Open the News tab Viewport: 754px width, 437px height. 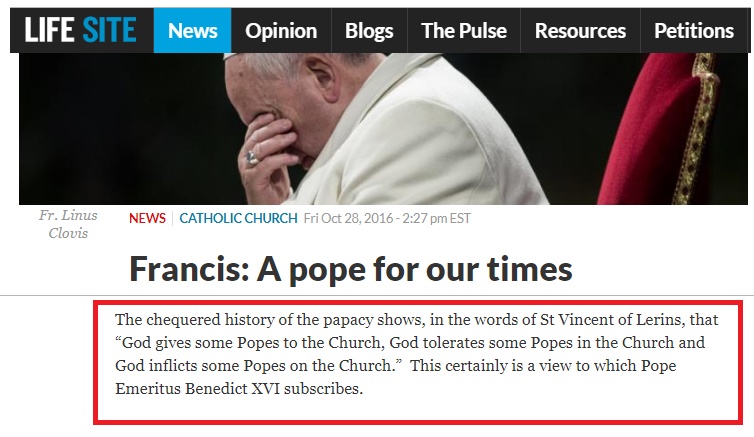coord(192,30)
